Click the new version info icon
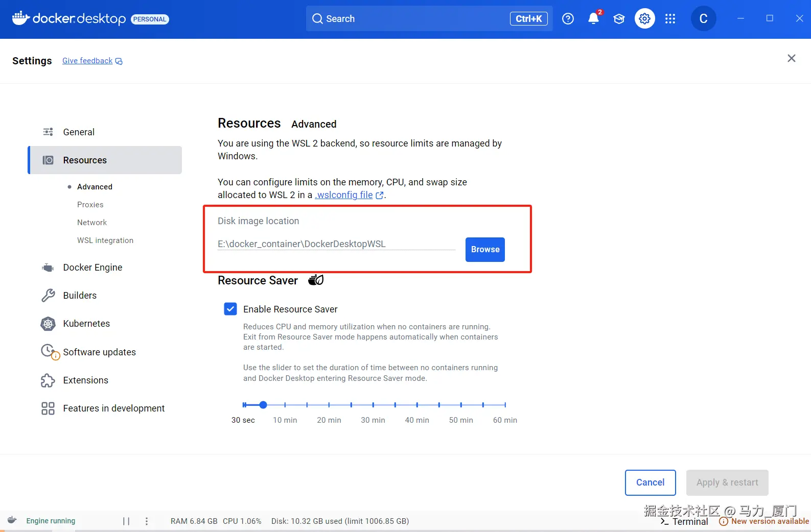Image resolution: width=811 pixels, height=532 pixels. click(724, 521)
